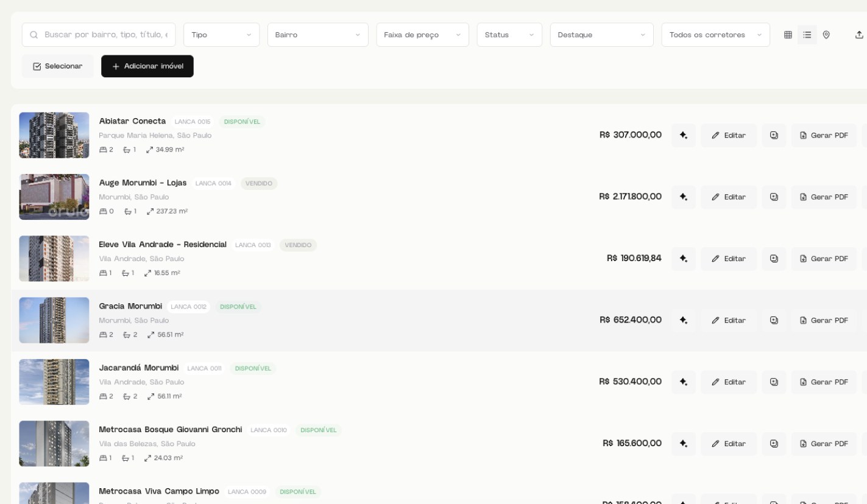Click the code 'LANCA 0013'
867x504 pixels.
click(x=253, y=245)
